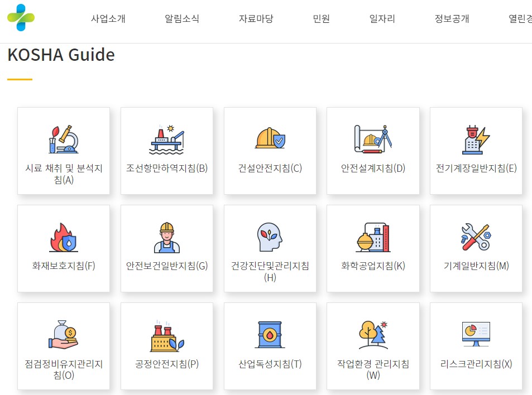Image resolution: width=532 pixels, height=395 pixels.
Task: Click the chemical plant icon for guide K
Action: 373,237
